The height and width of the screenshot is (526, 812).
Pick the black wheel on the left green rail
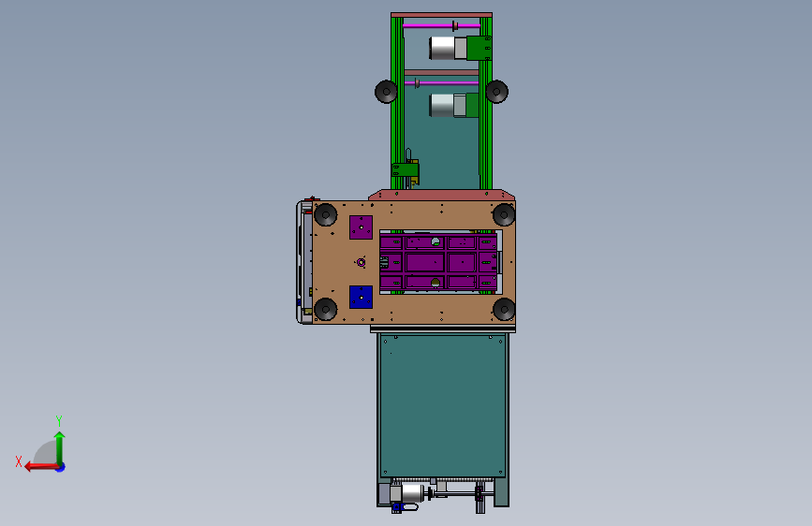[386, 92]
